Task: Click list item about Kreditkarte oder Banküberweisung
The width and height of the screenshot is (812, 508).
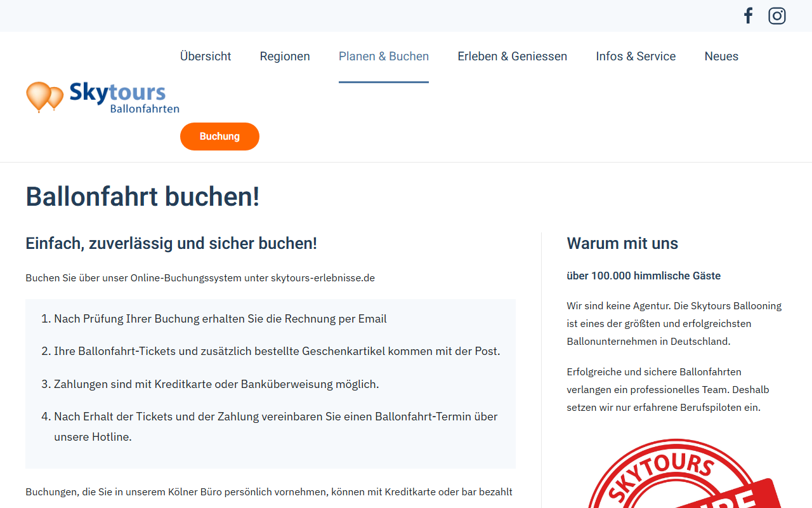Action: coord(216,384)
